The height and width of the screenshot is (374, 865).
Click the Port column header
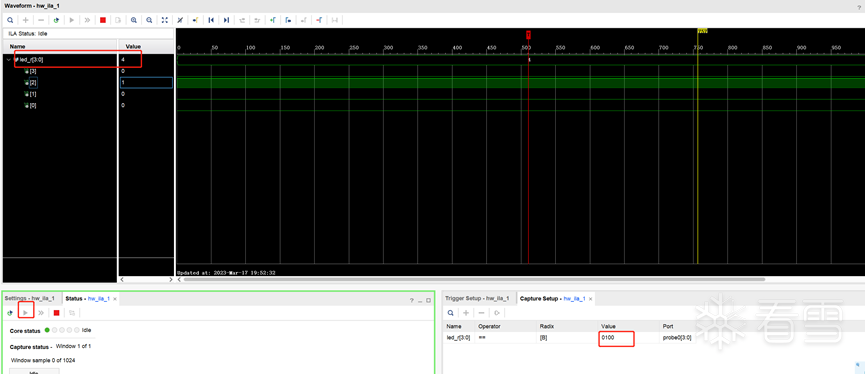(668, 327)
